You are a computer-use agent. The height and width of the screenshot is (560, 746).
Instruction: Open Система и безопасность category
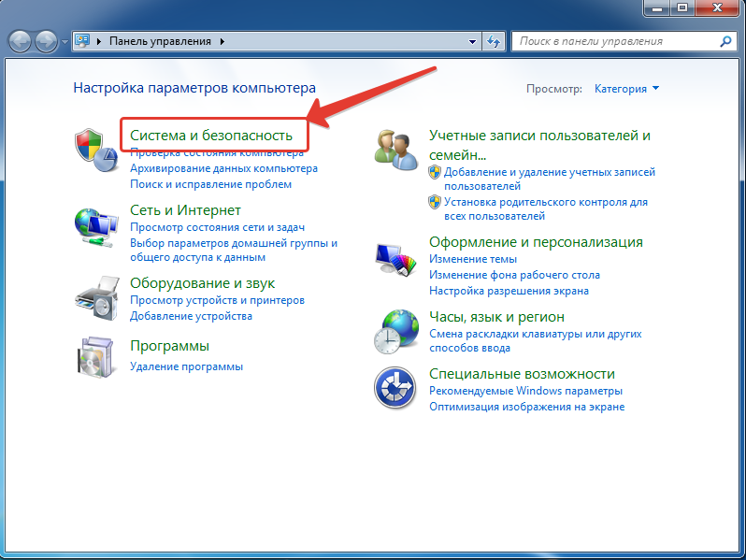[211, 136]
